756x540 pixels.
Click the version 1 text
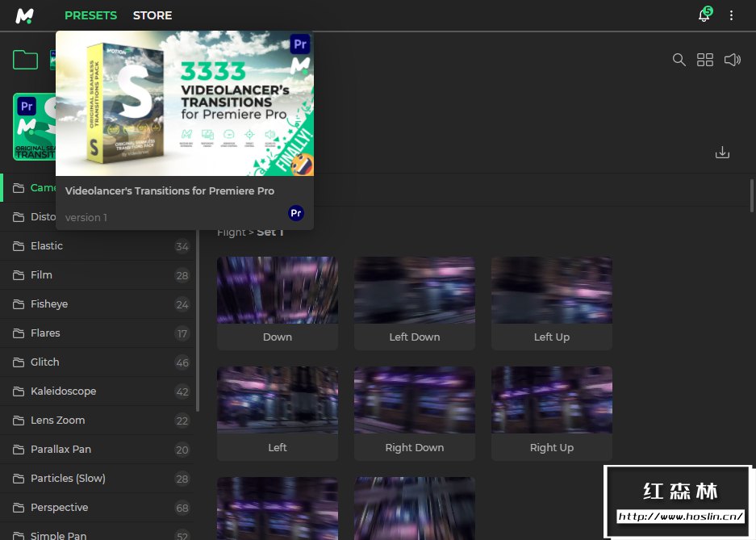tap(86, 217)
